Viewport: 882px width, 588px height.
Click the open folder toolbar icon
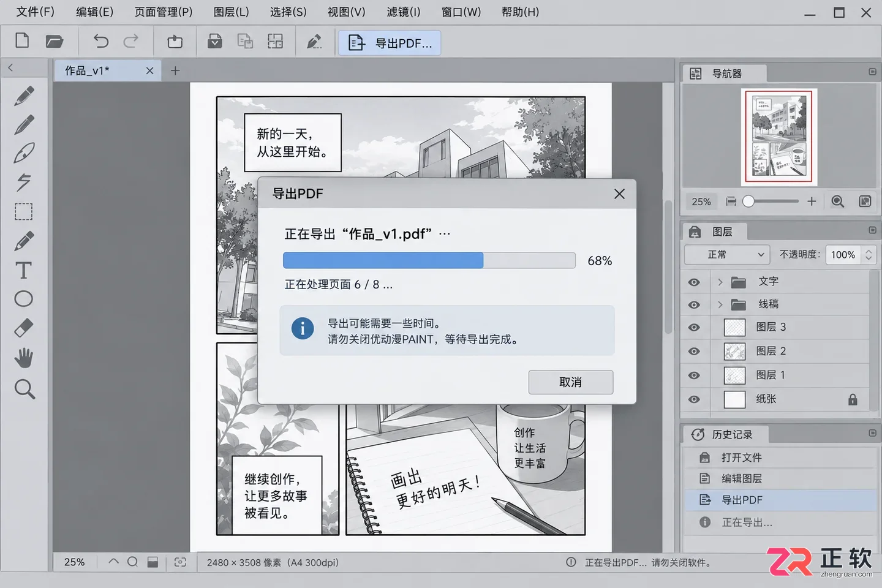[x=55, y=41]
